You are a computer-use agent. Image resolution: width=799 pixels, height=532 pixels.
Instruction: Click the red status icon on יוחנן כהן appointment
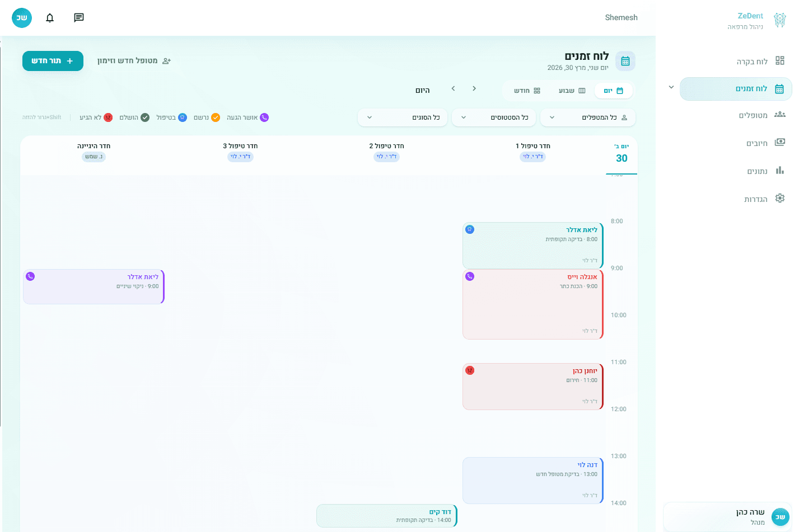pyautogui.click(x=470, y=370)
